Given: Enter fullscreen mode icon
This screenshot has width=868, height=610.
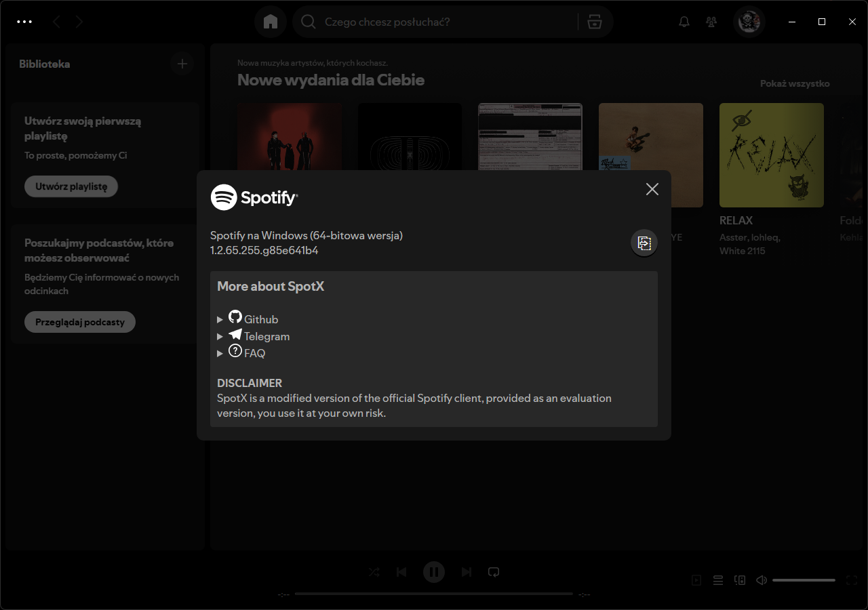Looking at the screenshot, I should 852,580.
